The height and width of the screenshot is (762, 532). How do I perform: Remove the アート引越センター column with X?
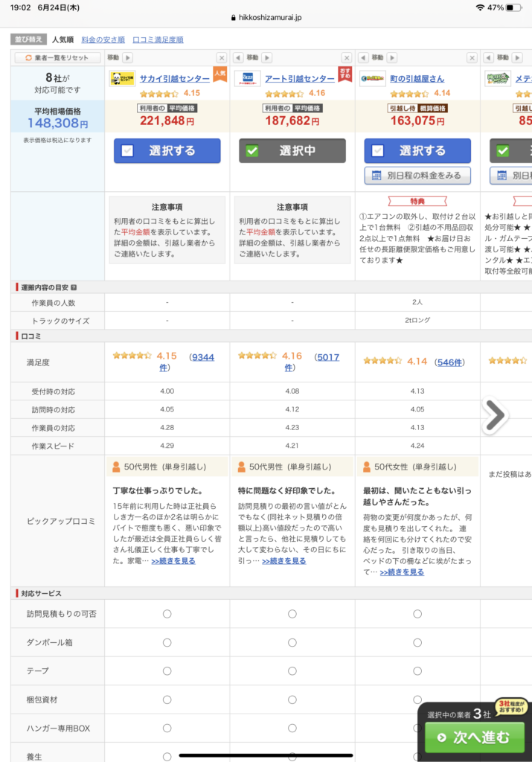(x=347, y=58)
